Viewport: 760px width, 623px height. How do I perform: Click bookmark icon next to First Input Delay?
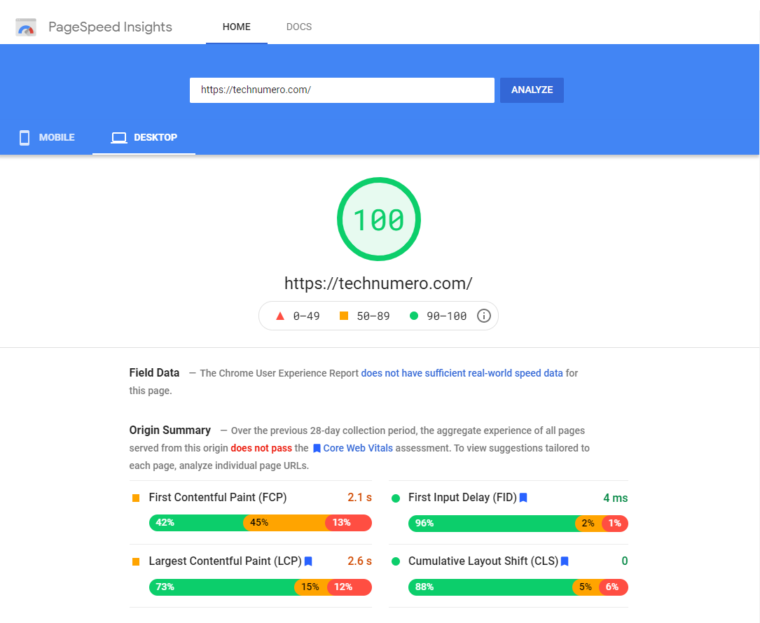click(x=523, y=498)
